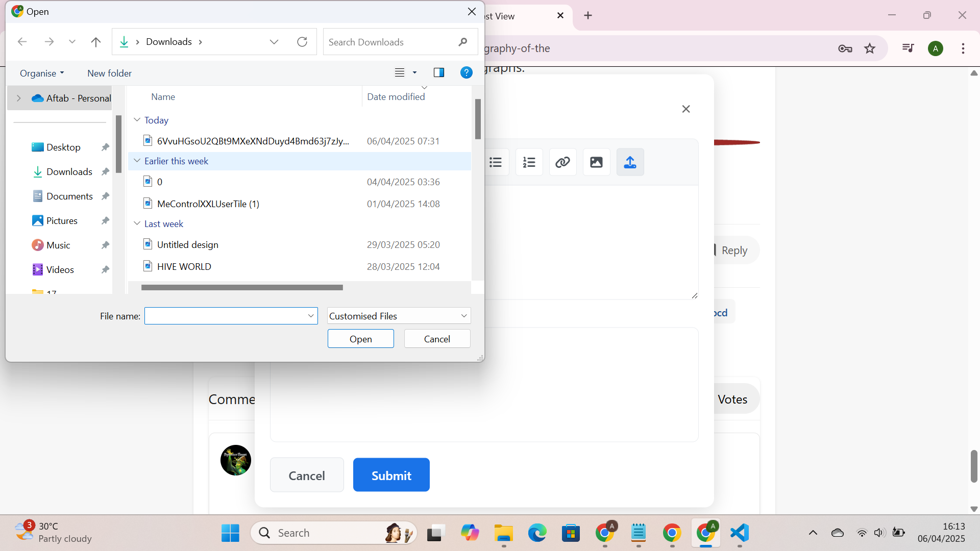This screenshot has width=980, height=551.
Task: Close the comment editor popup
Action: (x=686, y=109)
